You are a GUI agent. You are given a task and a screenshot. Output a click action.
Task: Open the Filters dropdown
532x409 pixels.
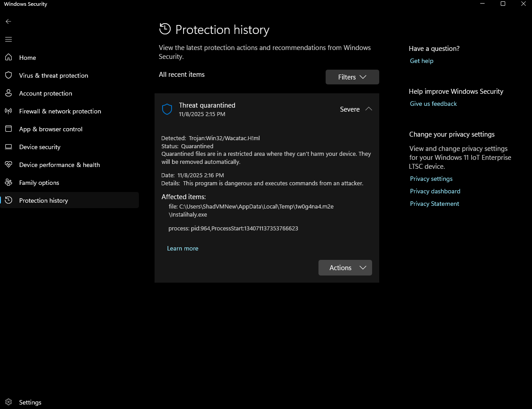pos(352,77)
